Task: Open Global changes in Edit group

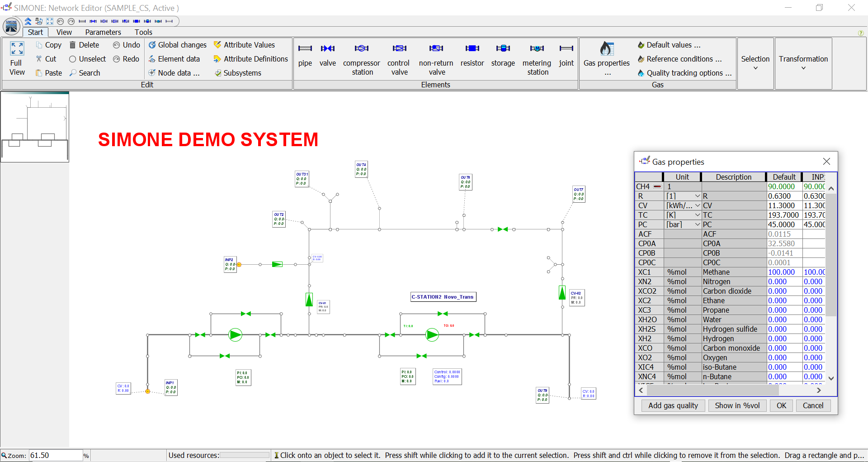Action: point(177,45)
